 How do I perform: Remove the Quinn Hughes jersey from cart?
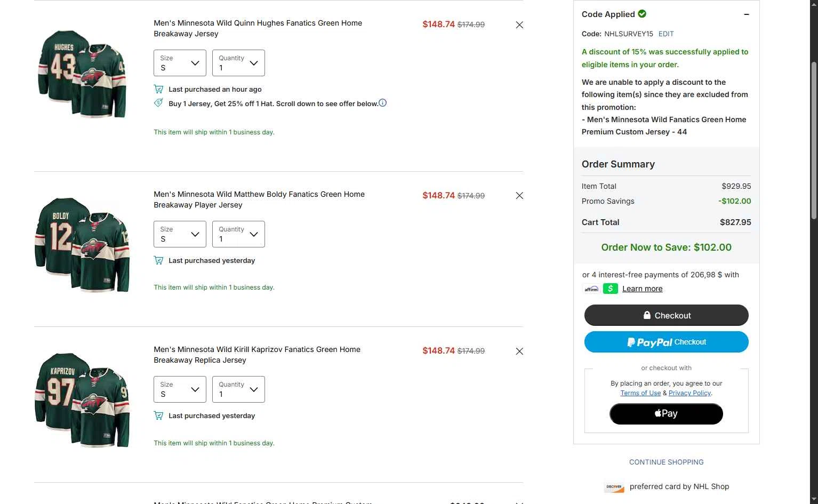(x=519, y=25)
